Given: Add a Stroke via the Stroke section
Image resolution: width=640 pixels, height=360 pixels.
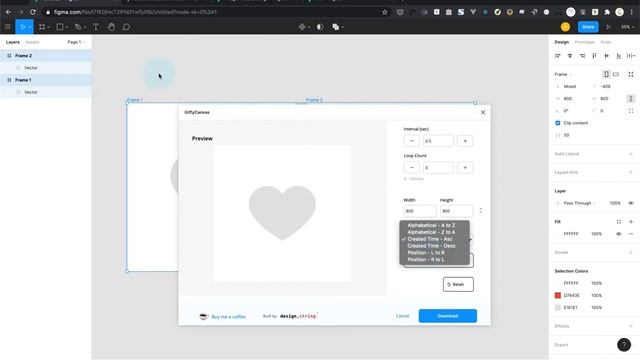Looking at the screenshot, I should click(x=631, y=252).
